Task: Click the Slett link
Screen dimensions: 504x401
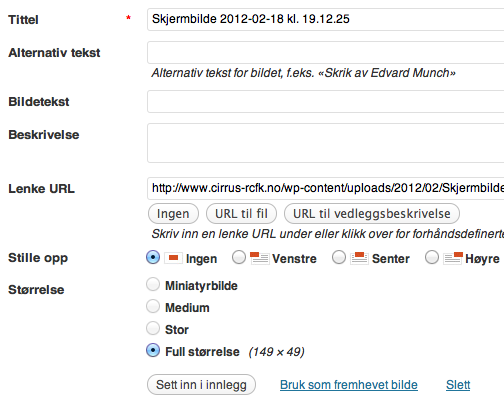Action: click(458, 385)
